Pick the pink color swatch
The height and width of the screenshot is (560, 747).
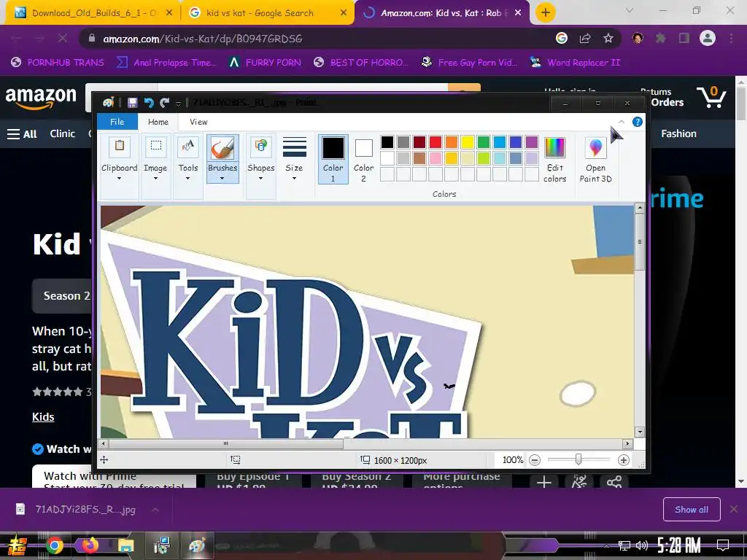click(x=436, y=157)
